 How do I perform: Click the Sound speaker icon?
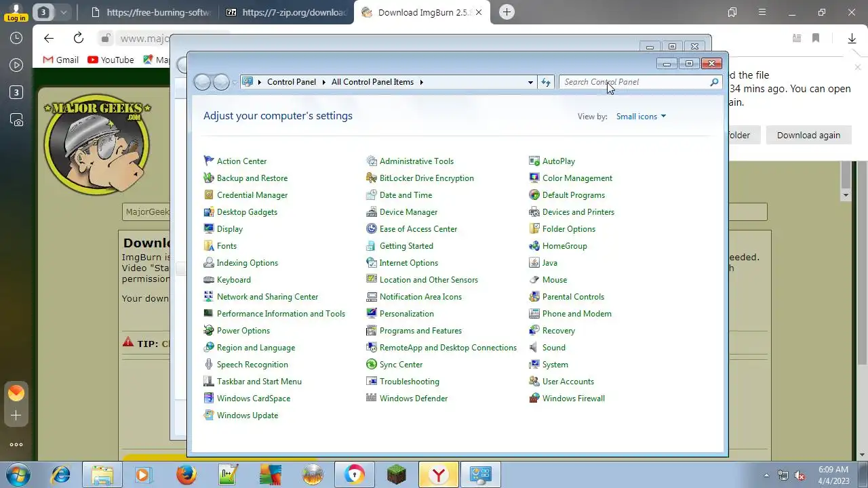tap(534, 348)
